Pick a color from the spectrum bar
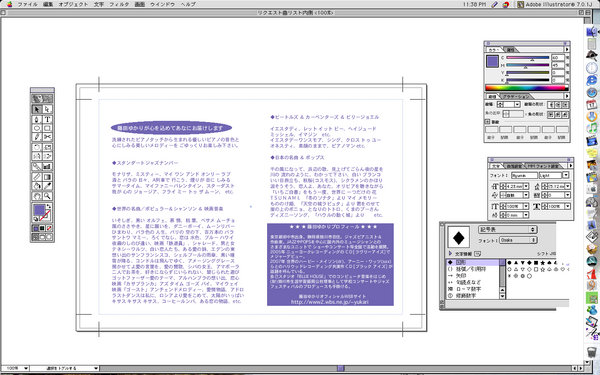 [x=526, y=88]
